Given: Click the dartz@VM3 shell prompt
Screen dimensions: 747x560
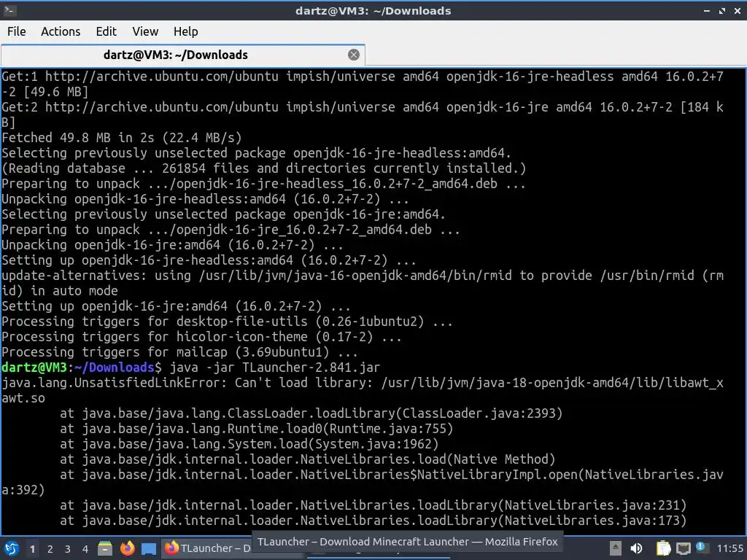Looking at the screenshot, I should click(x=82, y=367).
